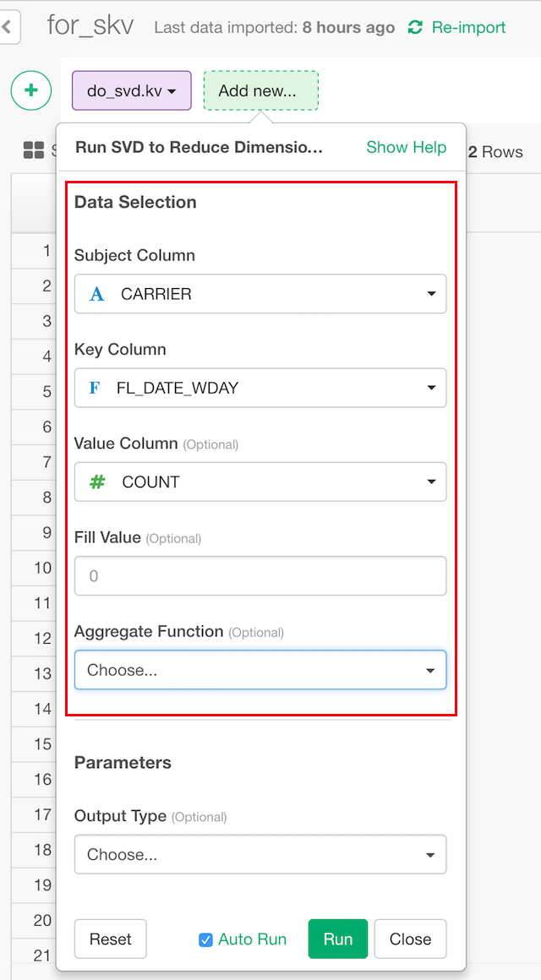This screenshot has width=541, height=980.
Task: Toggle the Auto Run checkbox
Action: tap(205, 939)
